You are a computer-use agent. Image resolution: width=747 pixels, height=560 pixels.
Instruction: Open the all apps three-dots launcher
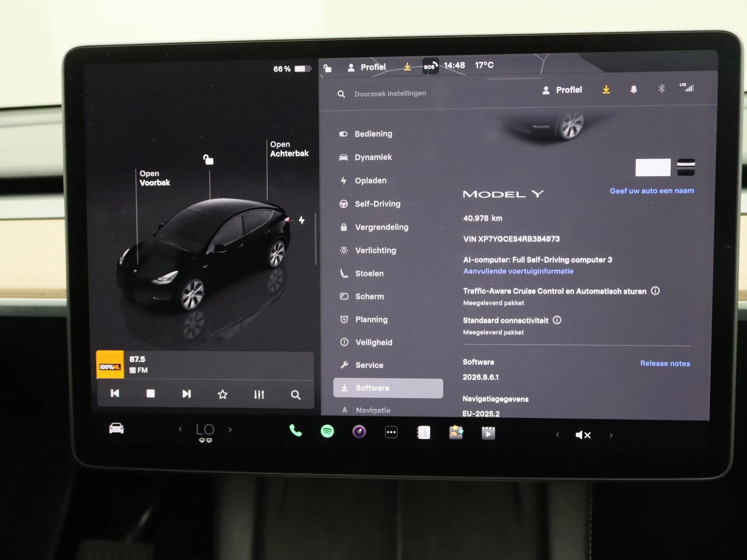pos(391,432)
